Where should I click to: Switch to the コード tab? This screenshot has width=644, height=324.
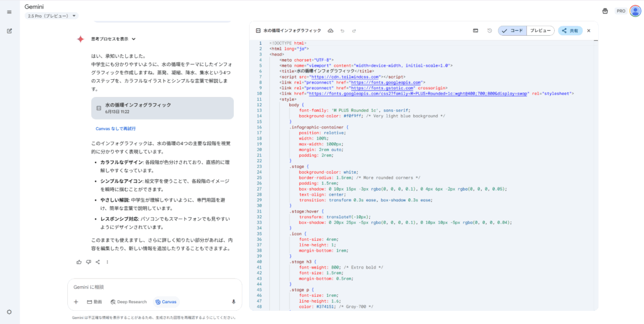(x=513, y=31)
